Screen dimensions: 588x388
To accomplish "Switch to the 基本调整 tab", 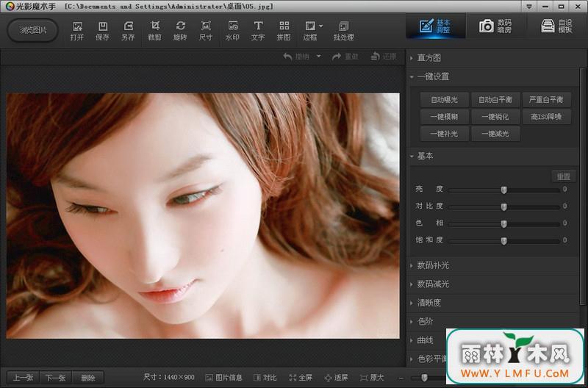I will click(435, 26).
